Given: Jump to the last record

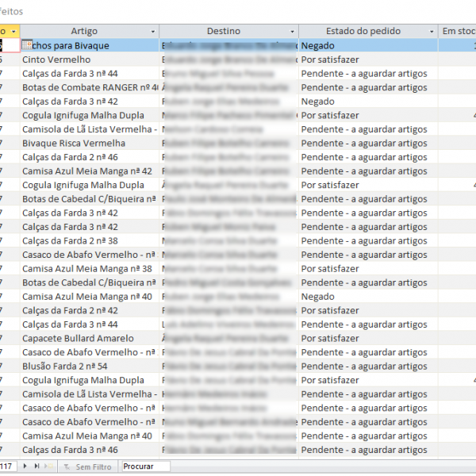Looking at the screenshot, I should pyautogui.click(x=36, y=467).
